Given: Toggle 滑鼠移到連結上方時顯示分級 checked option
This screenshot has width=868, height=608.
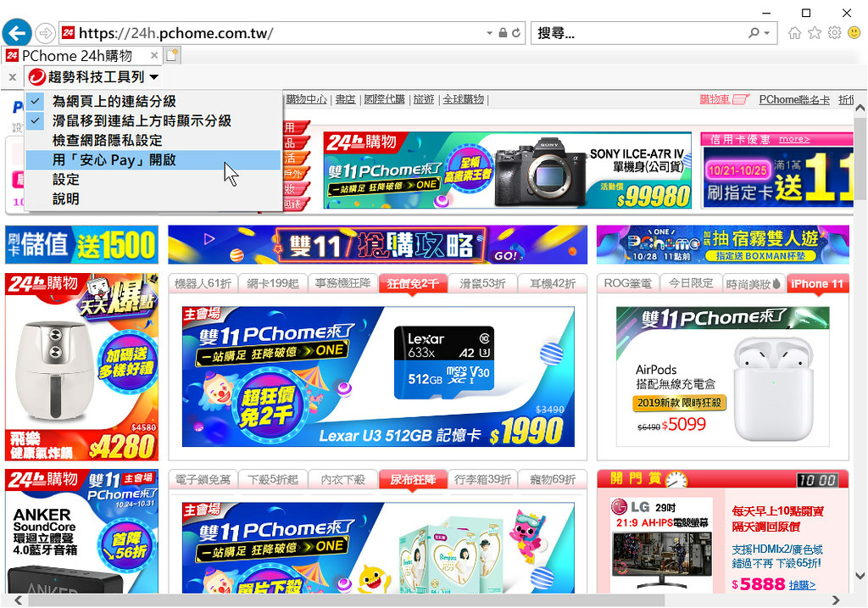Looking at the screenshot, I should [153, 120].
